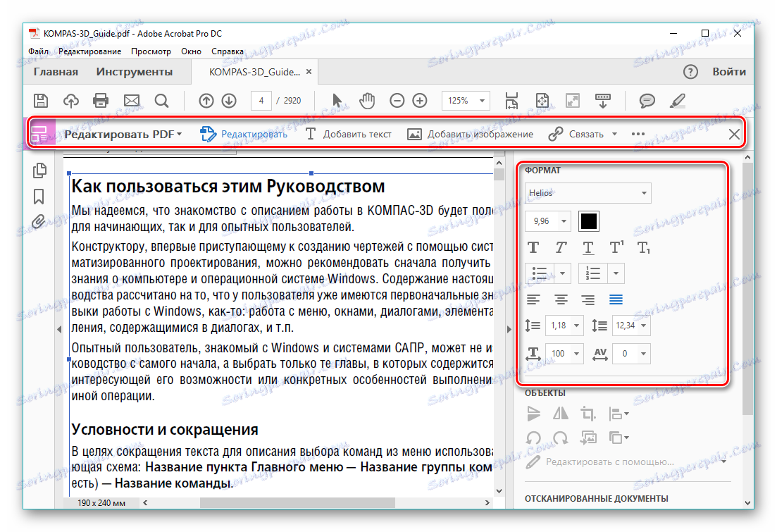Open the Helios font family dropdown
Viewport: 777px width, 532px height.
point(588,192)
